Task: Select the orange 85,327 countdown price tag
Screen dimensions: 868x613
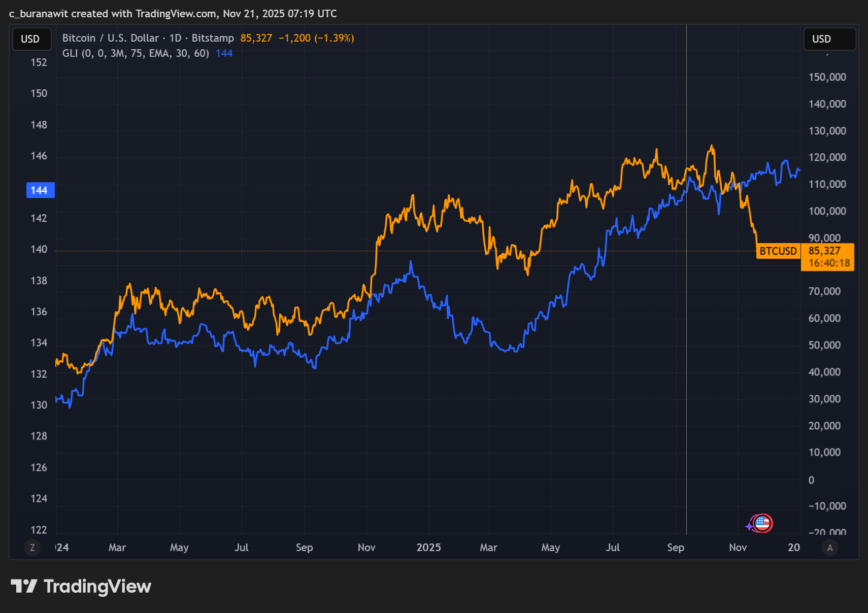Action: [827, 257]
